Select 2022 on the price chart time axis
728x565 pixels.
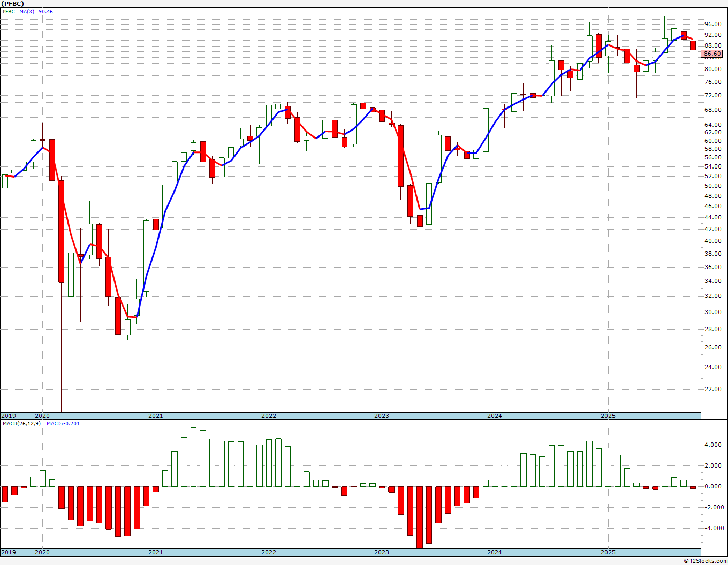[269, 416]
